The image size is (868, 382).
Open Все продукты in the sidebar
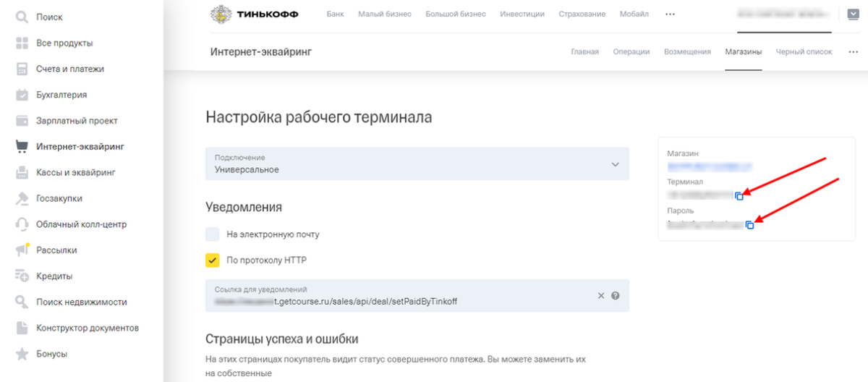(64, 43)
